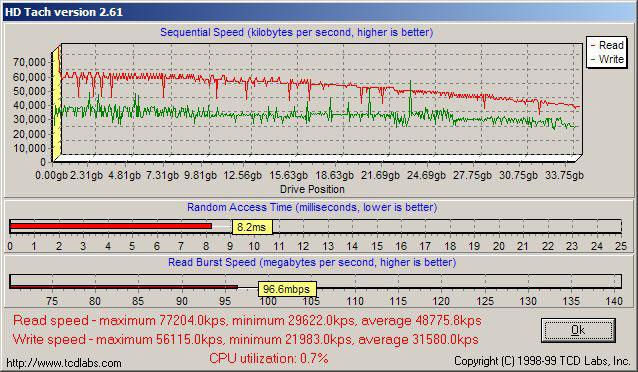
Task: Click the Write speed statistics line
Action: coord(245,339)
